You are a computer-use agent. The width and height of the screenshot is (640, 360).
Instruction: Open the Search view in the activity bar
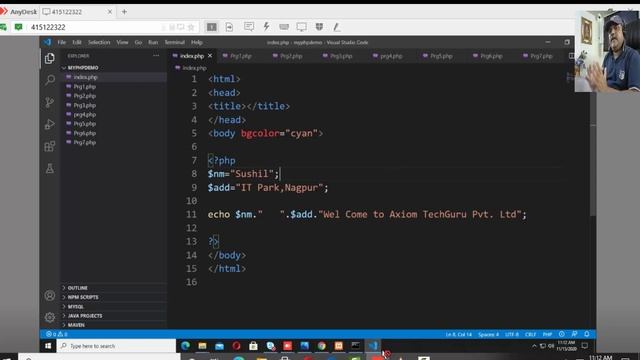(x=50, y=80)
